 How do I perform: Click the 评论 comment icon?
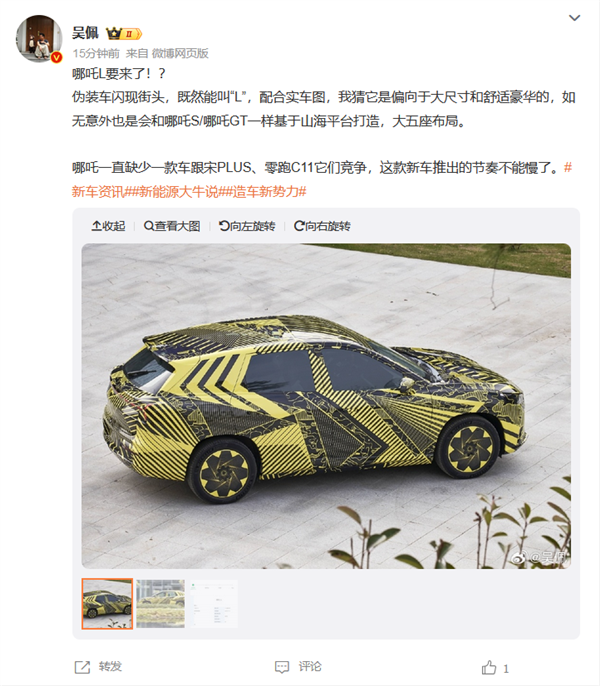[x=282, y=667]
